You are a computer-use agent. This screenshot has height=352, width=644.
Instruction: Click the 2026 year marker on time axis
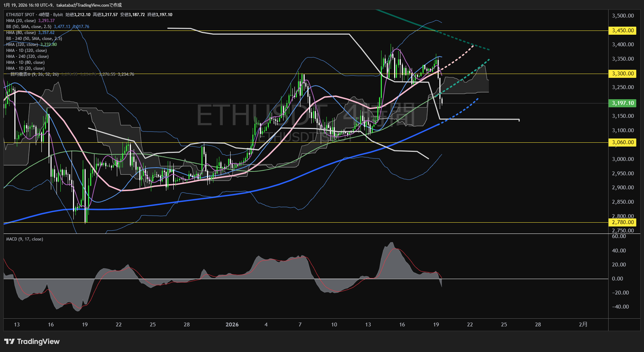click(232, 325)
